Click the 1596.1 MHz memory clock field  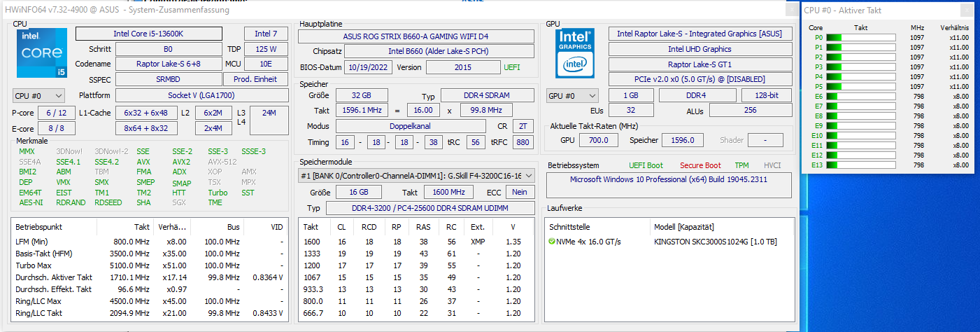point(362,111)
